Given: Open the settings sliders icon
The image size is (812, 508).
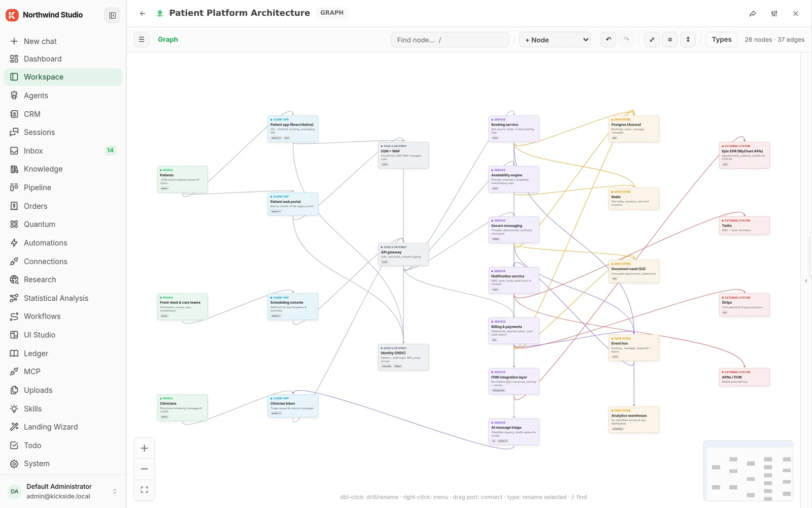Looking at the screenshot, I should tap(774, 14).
